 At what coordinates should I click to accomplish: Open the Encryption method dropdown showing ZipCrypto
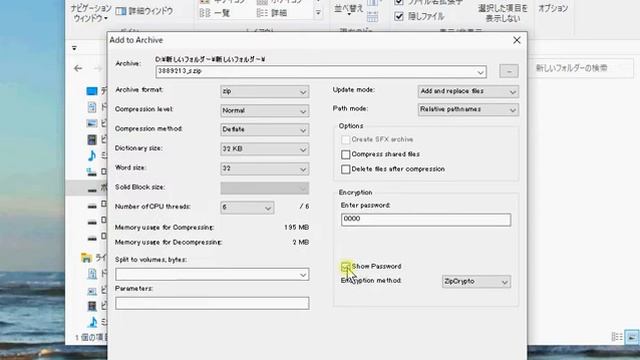[476, 282]
